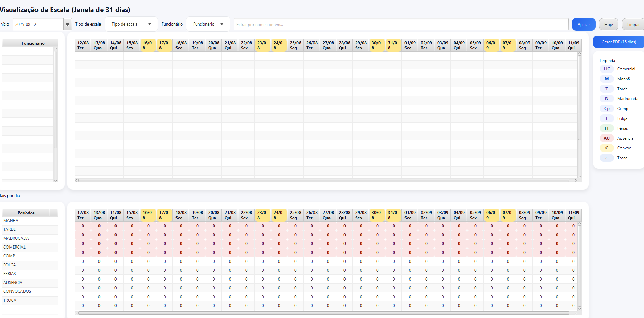The height and width of the screenshot is (318, 644).
Task: Click the M Manhã legend badge
Action: coord(607,79)
